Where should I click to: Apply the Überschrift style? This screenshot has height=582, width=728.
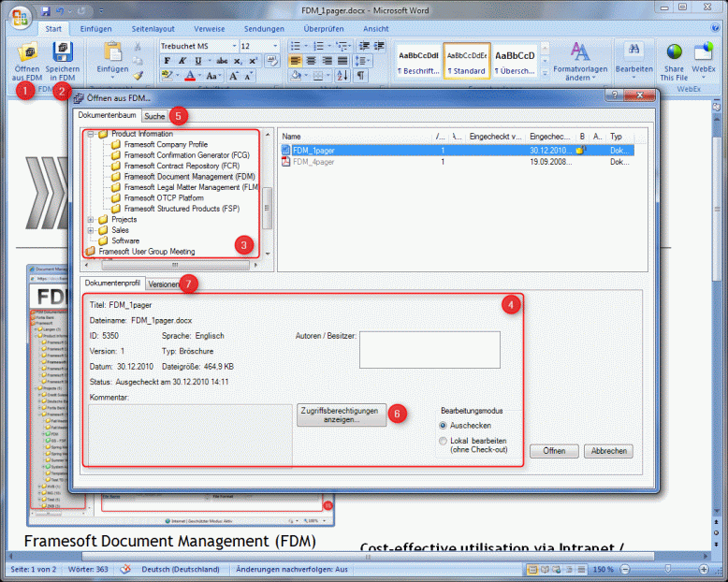(515, 61)
